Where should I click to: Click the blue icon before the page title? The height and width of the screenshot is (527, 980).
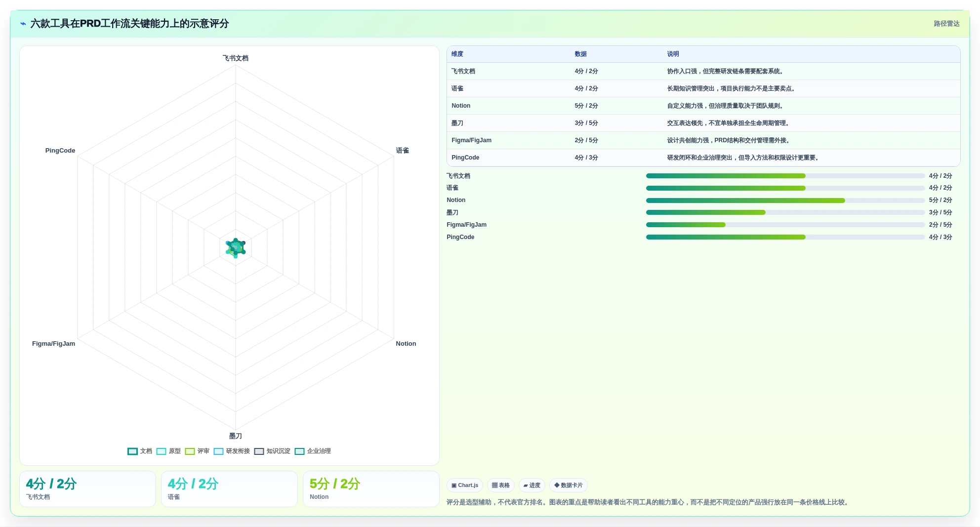pyautogui.click(x=23, y=24)
